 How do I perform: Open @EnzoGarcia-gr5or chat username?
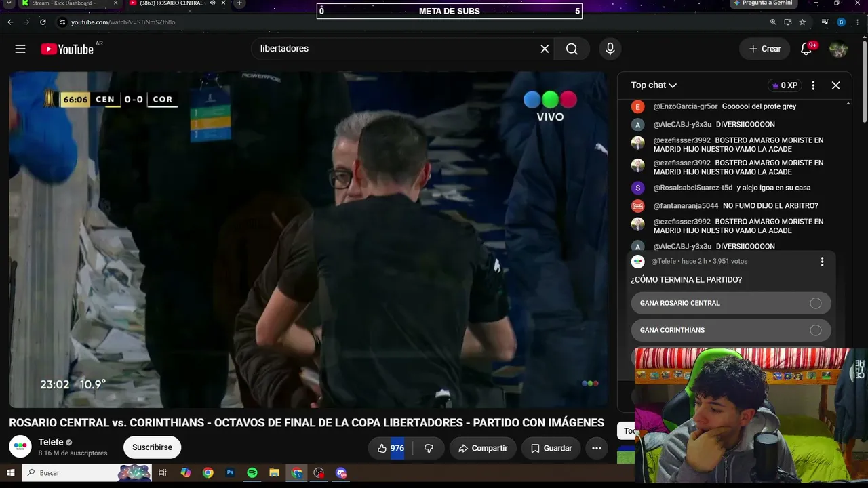click(686, 106)
